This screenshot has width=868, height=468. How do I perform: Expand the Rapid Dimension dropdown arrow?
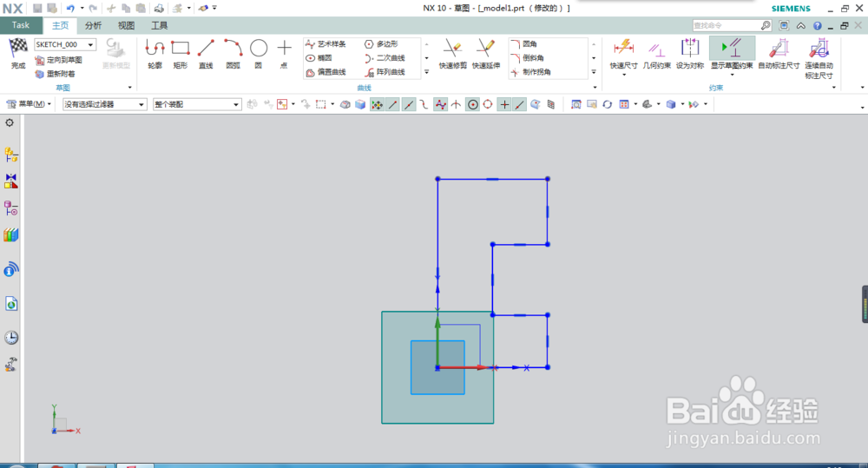tap(624, 74)
